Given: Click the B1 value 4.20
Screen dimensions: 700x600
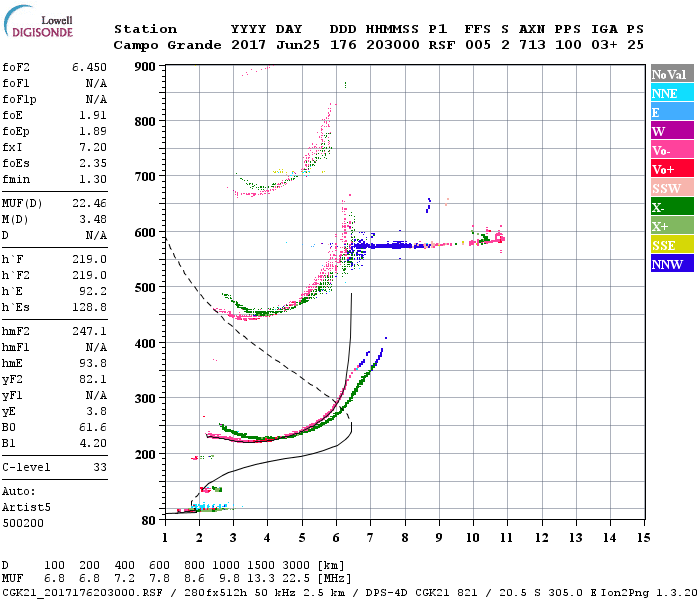Looking at the screenshot, I should click(93, 443).
